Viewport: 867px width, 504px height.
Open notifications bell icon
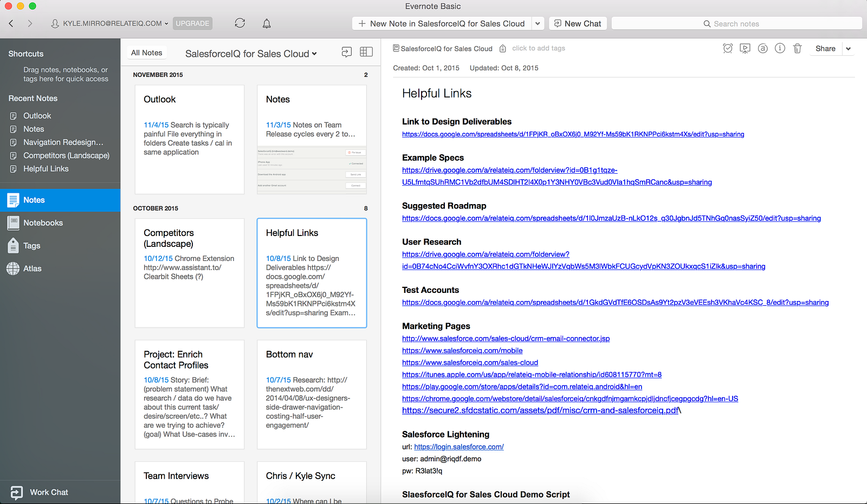pos(267,23)
